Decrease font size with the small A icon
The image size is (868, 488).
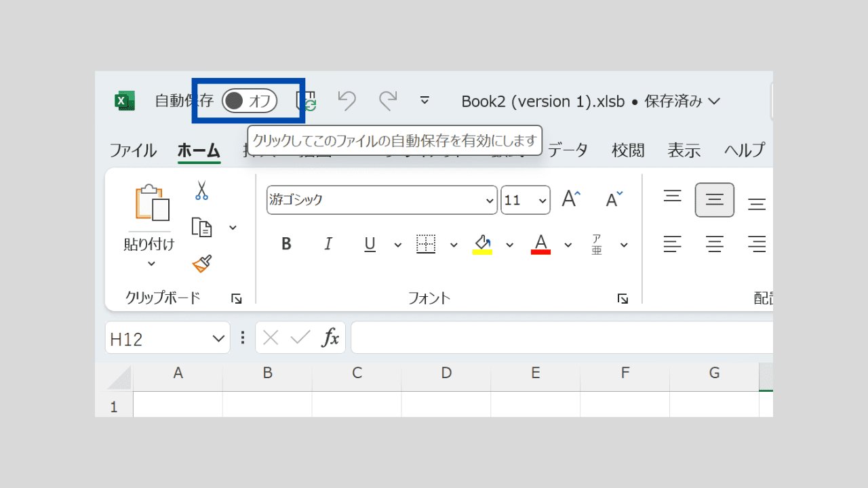point(614,199)
